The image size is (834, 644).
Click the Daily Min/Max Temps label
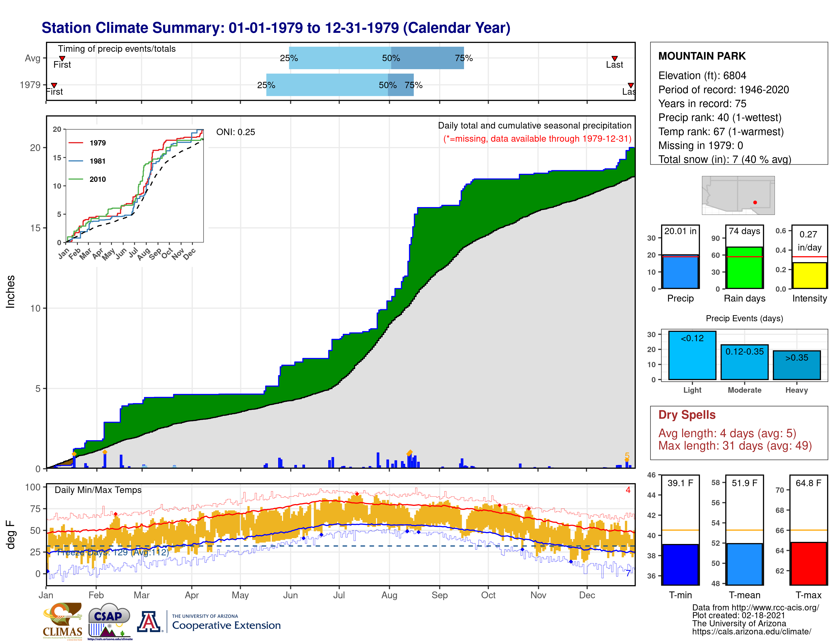point(98,490)
